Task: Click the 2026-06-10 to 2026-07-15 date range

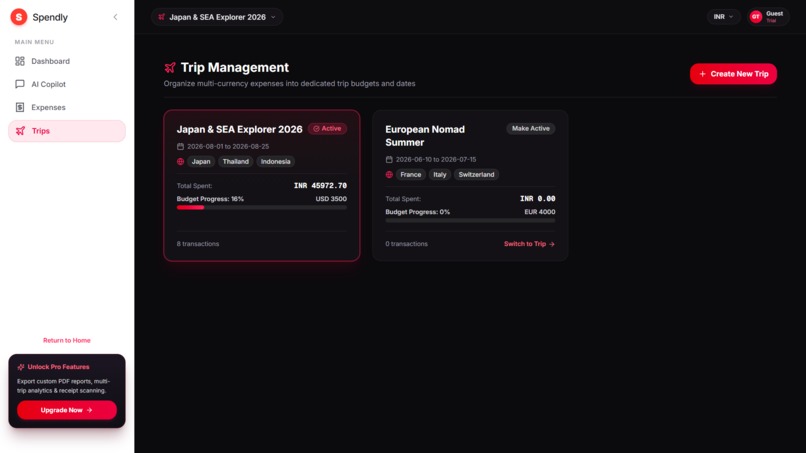Action: 436,159
